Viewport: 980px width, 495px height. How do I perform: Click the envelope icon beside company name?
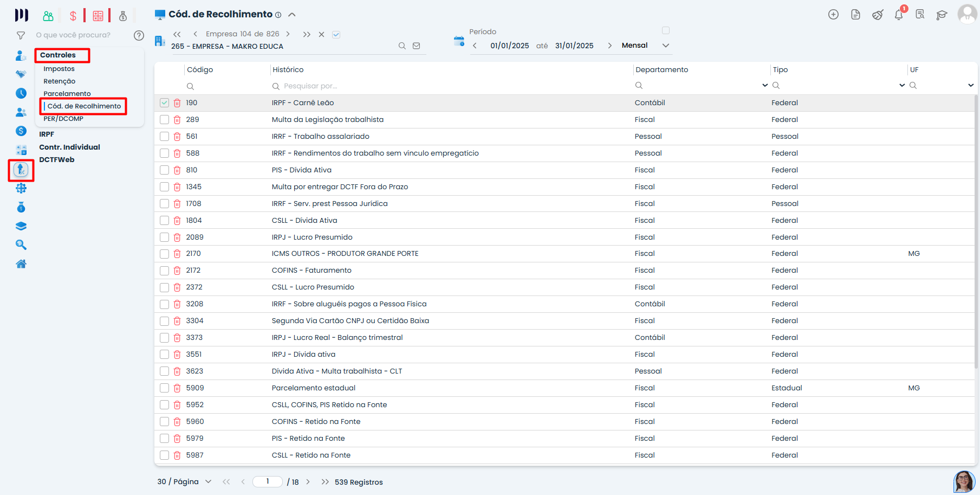(416, 46)
